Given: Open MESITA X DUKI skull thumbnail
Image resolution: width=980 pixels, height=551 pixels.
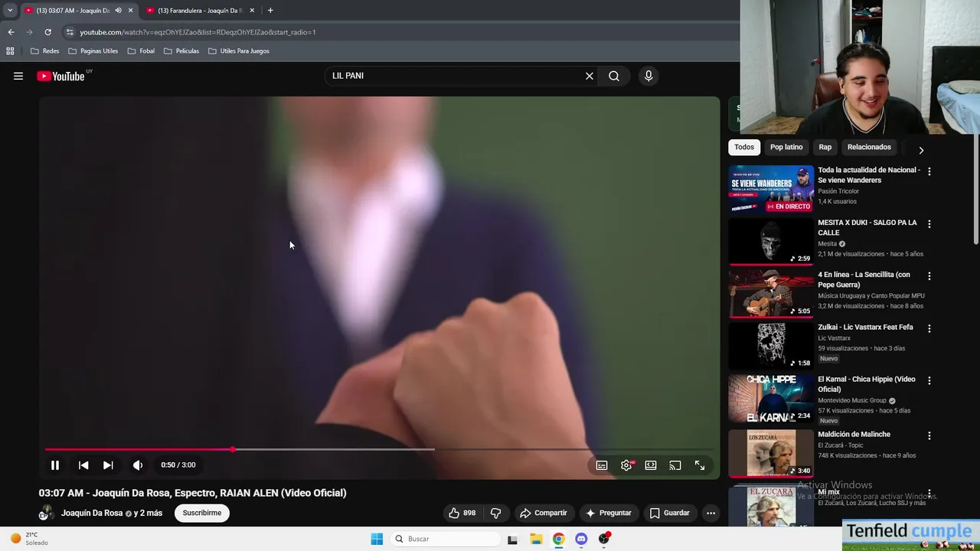Looking at the screenshot, I should (771, 241).
